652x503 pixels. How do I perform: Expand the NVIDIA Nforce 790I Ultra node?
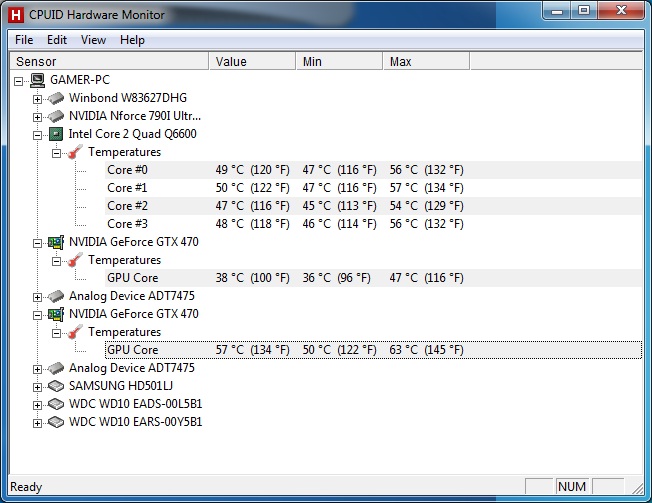tap(37, 117)
